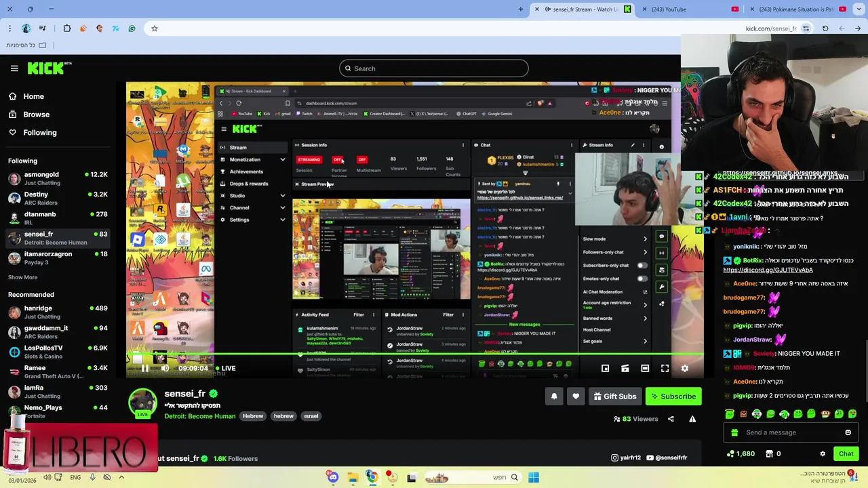This screenshot has height=488, width=868.
Task: Toggle follow with heart button
Action: (x=576, y=396)
